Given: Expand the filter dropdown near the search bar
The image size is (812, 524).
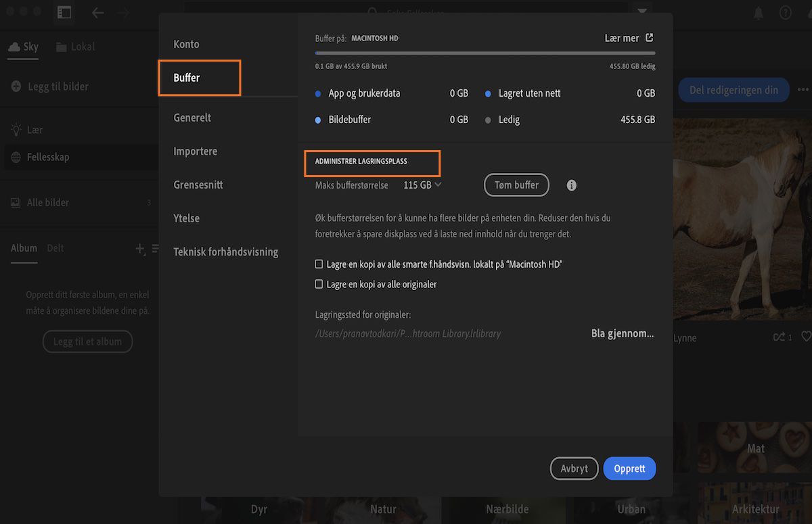Looking at the screenshot, I should click(x=641, y=9).
